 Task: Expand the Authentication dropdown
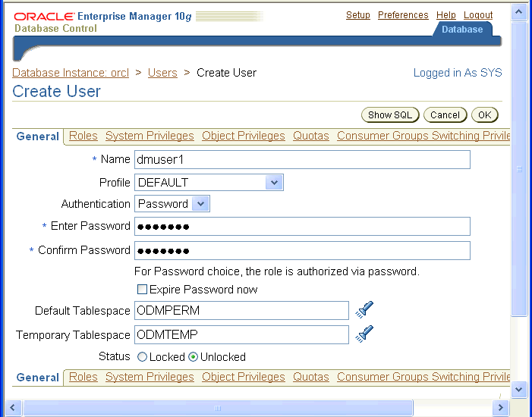(200, 204)
